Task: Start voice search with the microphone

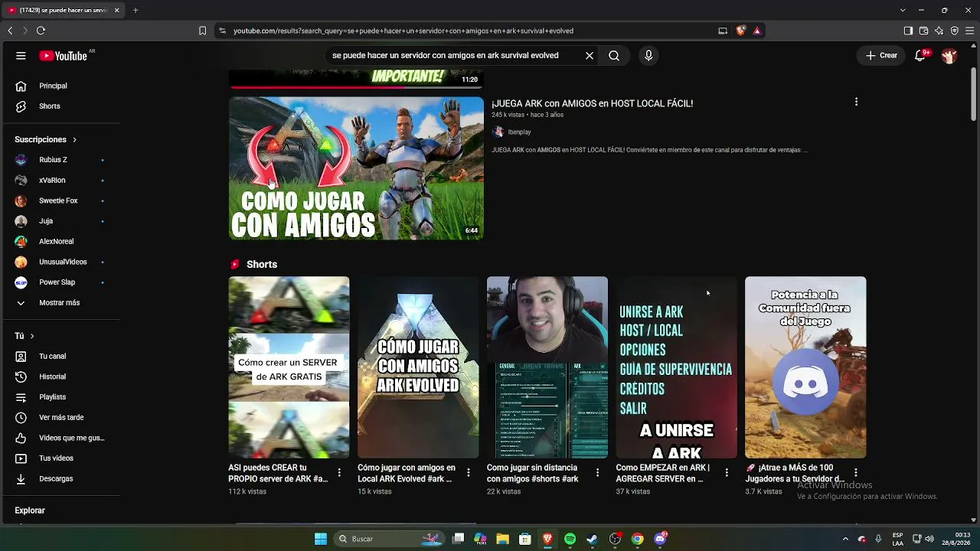Action: click(648, 56)
